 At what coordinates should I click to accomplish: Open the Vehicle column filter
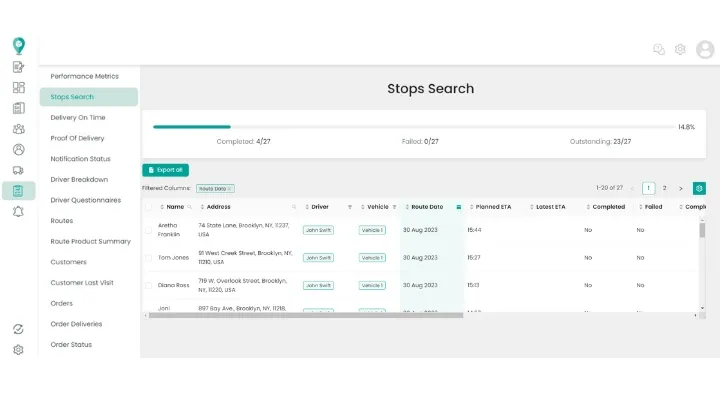pyautogui.click(x=394, y=207)
